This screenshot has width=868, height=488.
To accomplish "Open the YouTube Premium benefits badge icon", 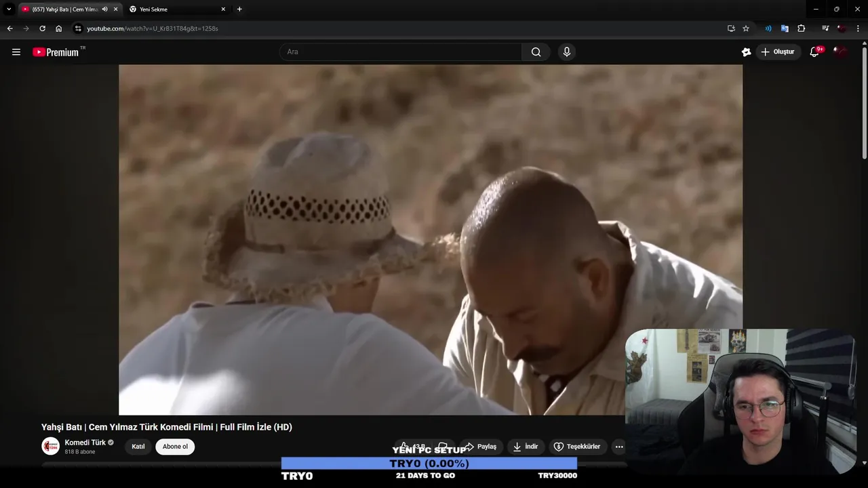I will pyautogui.click(x=746, y=52).
